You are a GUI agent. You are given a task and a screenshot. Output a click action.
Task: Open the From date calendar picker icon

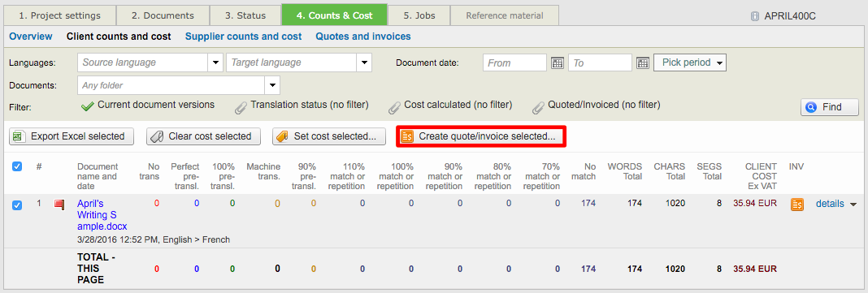[557, 63]
